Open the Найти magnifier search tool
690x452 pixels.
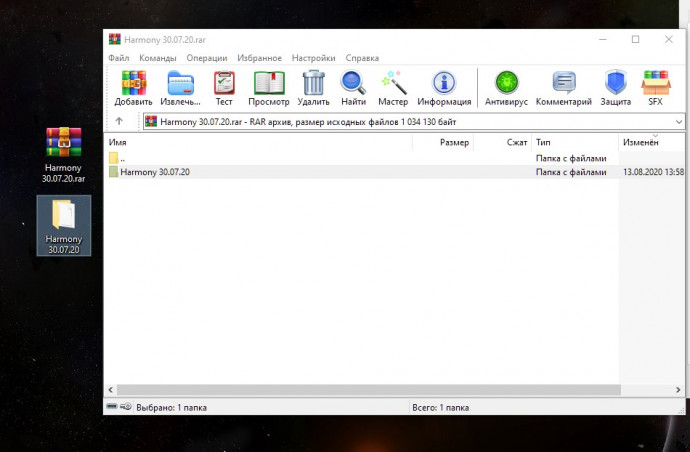(353, 88)
